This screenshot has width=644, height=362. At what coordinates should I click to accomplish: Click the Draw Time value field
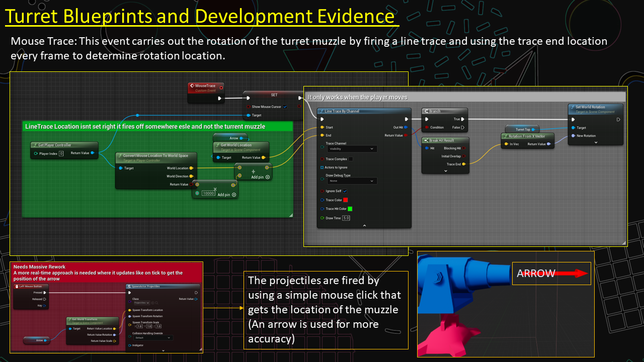click(346, 218)
